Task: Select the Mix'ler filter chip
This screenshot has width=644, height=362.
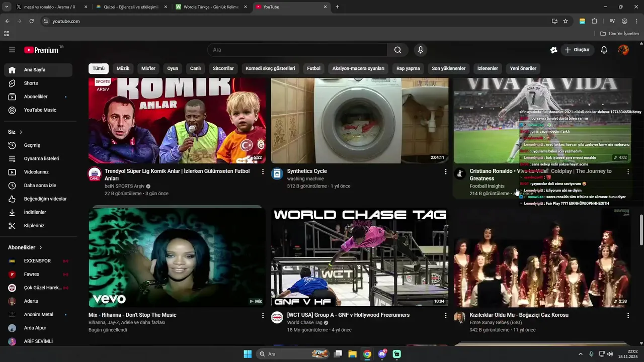Action: point(148,68)
